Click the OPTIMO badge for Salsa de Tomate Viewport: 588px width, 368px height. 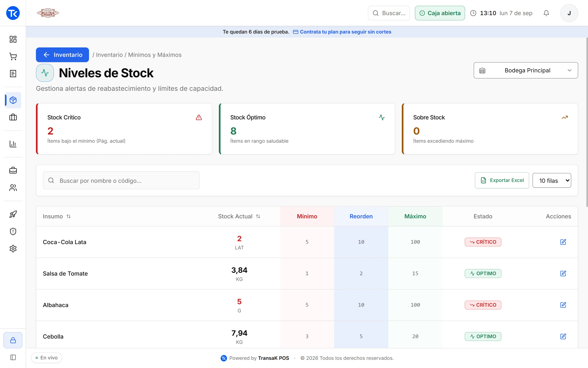(483, 273)
